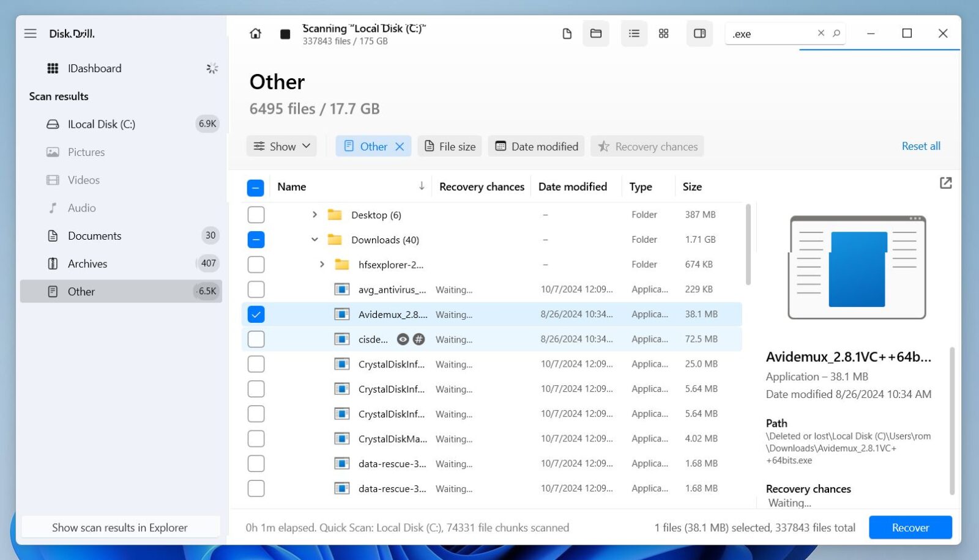Click the folder view icon in the toolbar

click(595, 34)
